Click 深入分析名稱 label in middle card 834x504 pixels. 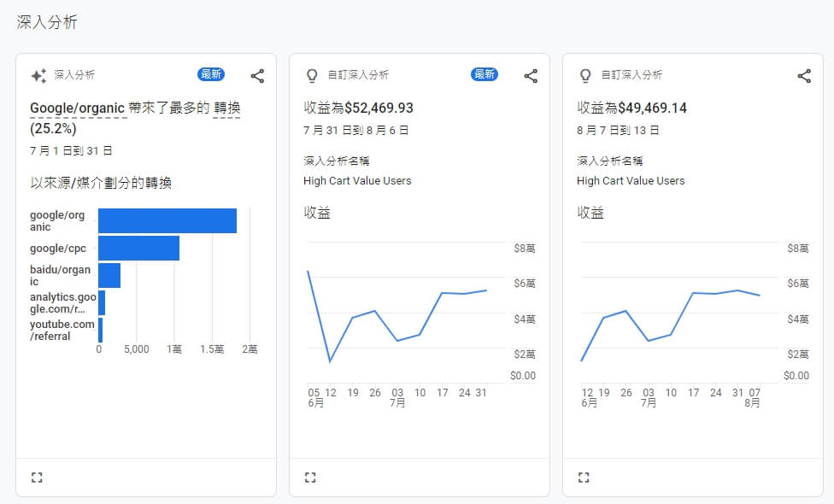[336, 161]
